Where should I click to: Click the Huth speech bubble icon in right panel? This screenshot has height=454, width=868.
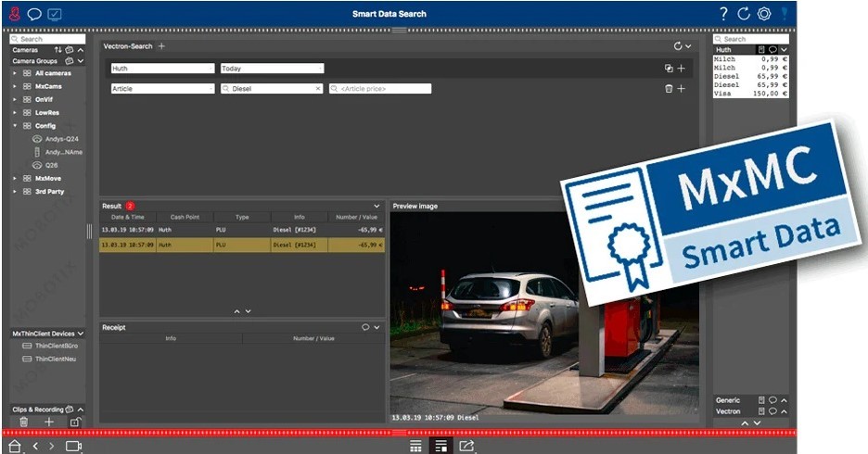(x=772, y=50)
